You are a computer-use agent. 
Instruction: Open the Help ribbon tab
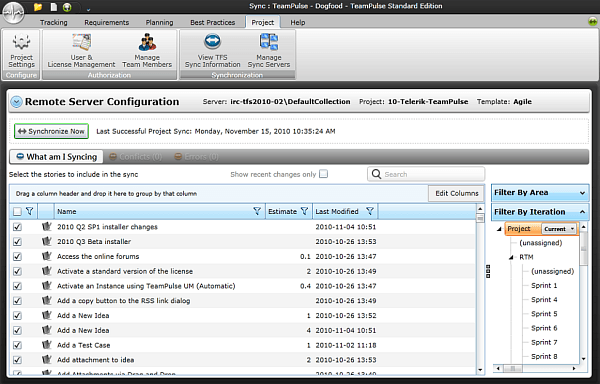[298, 23]
